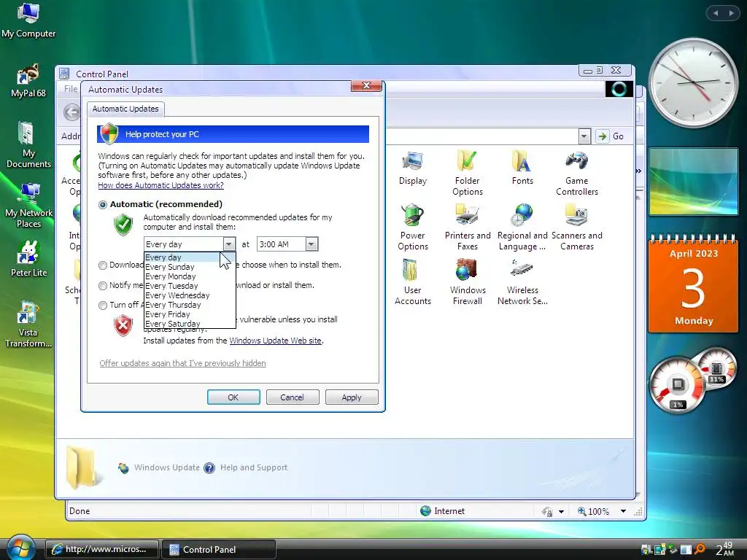This screenshot has width=747, height=560.
Task: Open the 3:00 AM time dropdown
Action: click(x=311, y=244)
